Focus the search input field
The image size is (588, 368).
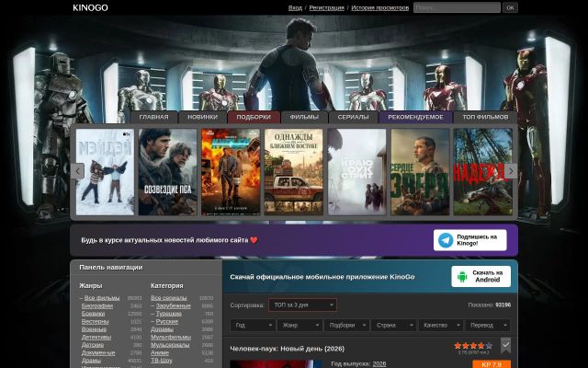457,7
